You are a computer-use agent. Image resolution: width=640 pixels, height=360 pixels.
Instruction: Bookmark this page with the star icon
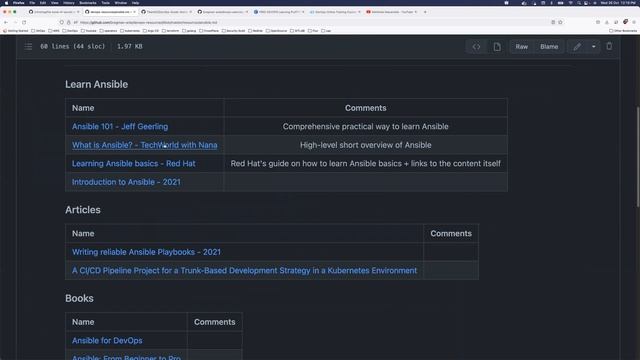tap(560, 22)
